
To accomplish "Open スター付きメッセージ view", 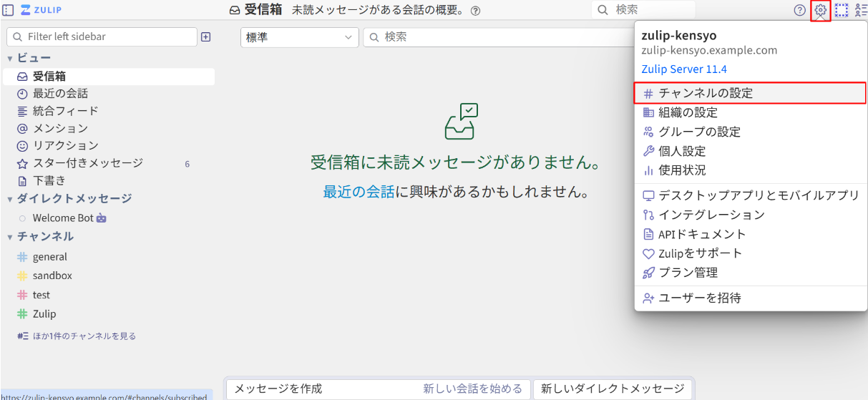I will click(x=87, y=163).
